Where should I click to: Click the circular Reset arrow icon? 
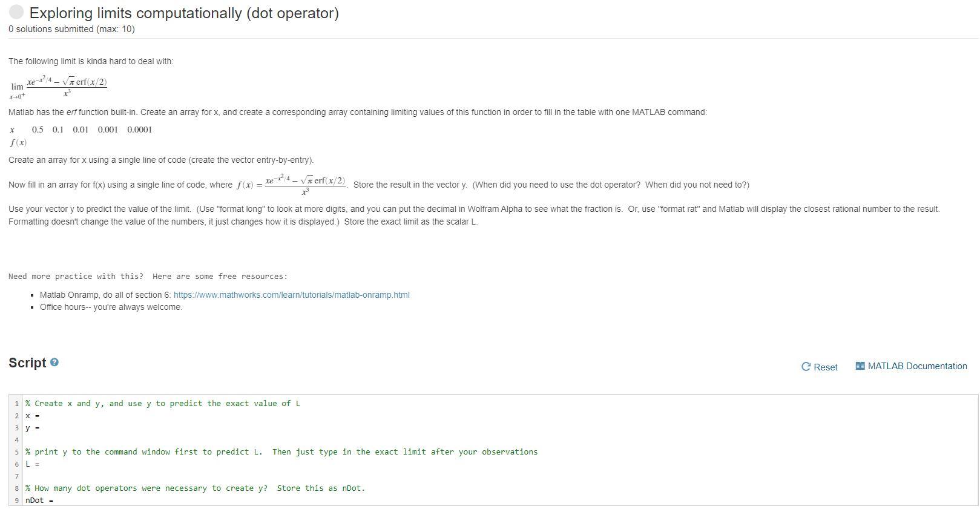click(805, 367)
